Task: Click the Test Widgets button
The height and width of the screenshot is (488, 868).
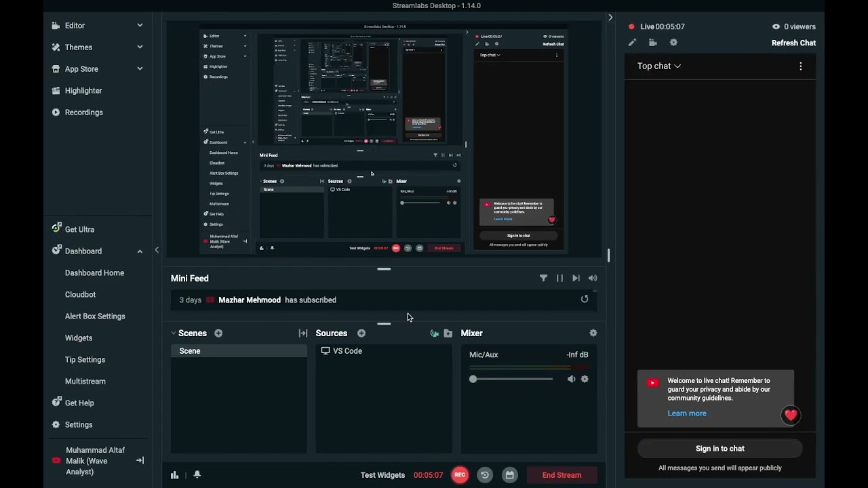Action: tap(382, 475)
